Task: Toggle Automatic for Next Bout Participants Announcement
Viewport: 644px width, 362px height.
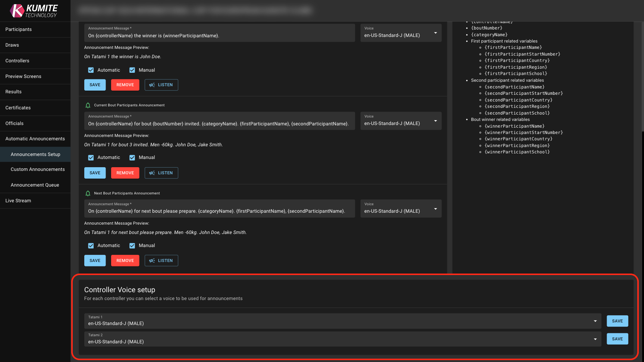Action: (91, 246)
